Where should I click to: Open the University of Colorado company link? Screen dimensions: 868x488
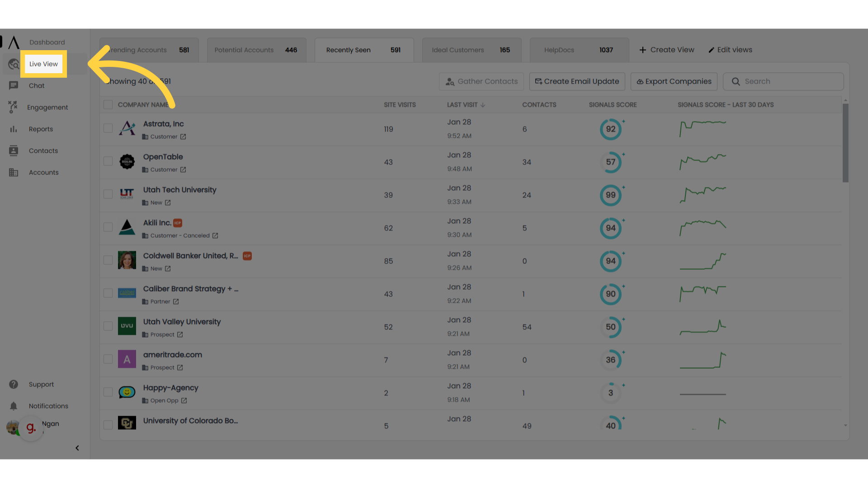coord(190,421)
